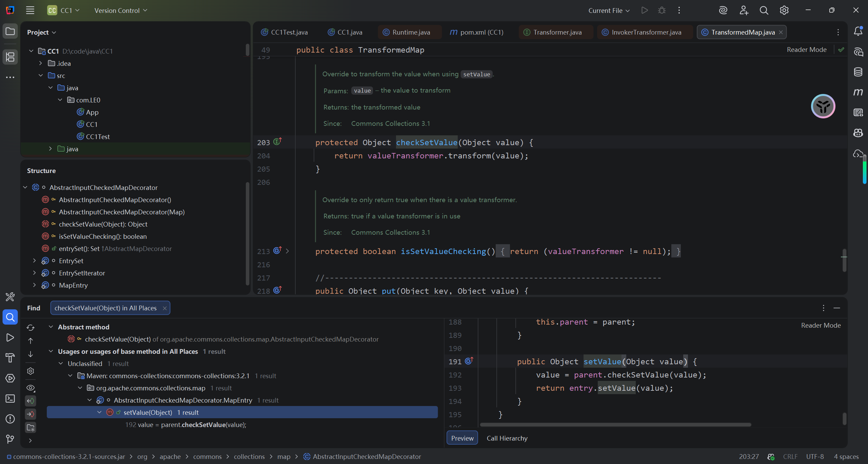Click the preview pane horizontal scrollbar
868x464 pixels.
click(615, 425)
